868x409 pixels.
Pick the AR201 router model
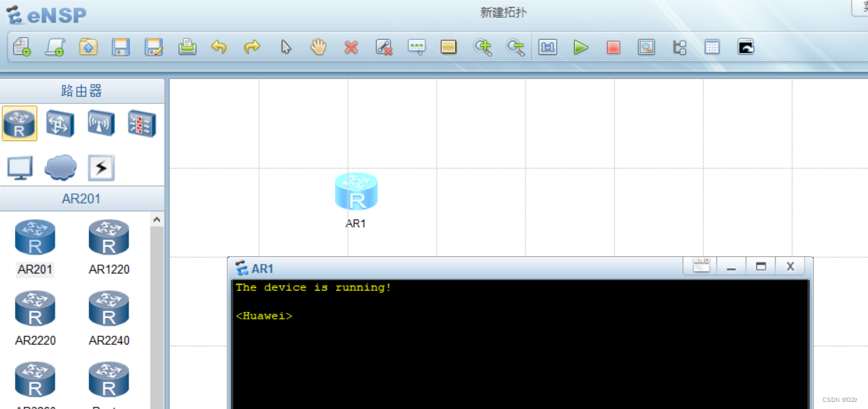click(36, 246)
